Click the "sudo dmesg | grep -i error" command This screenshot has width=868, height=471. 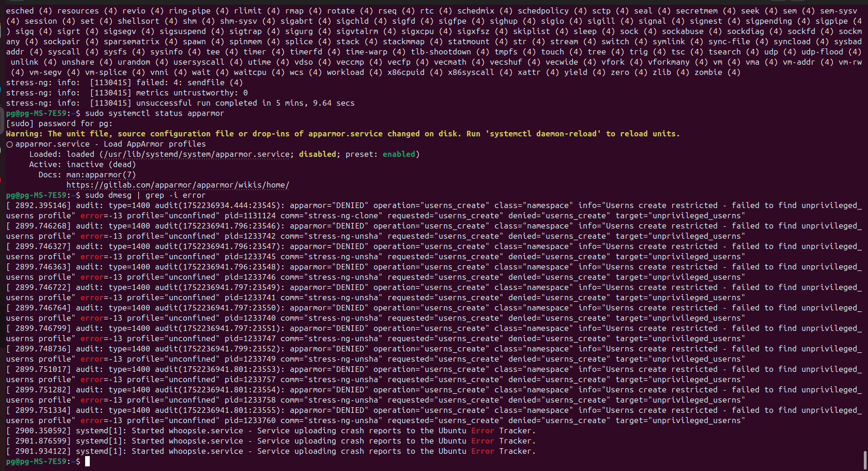pyautogui.click(x=145, y=195)
